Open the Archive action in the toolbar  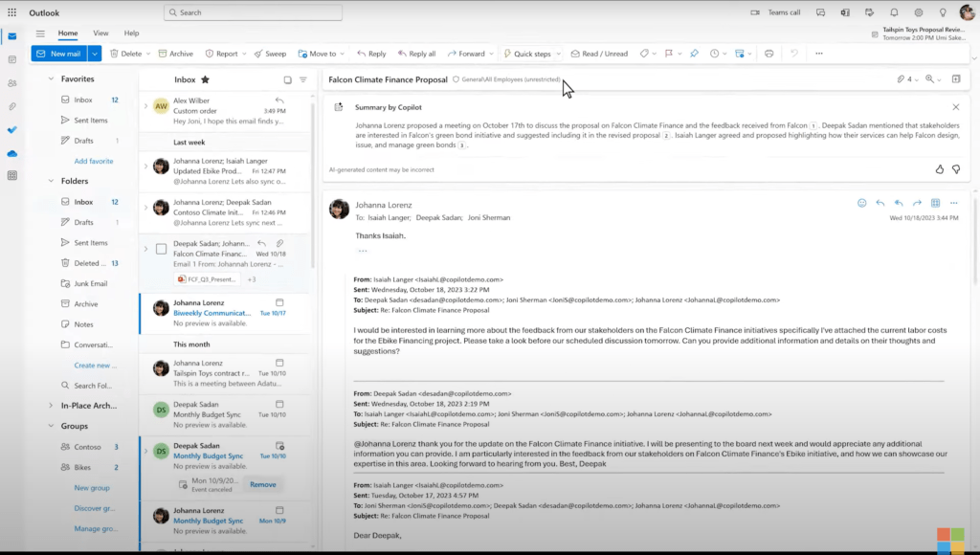pos(178,53)
